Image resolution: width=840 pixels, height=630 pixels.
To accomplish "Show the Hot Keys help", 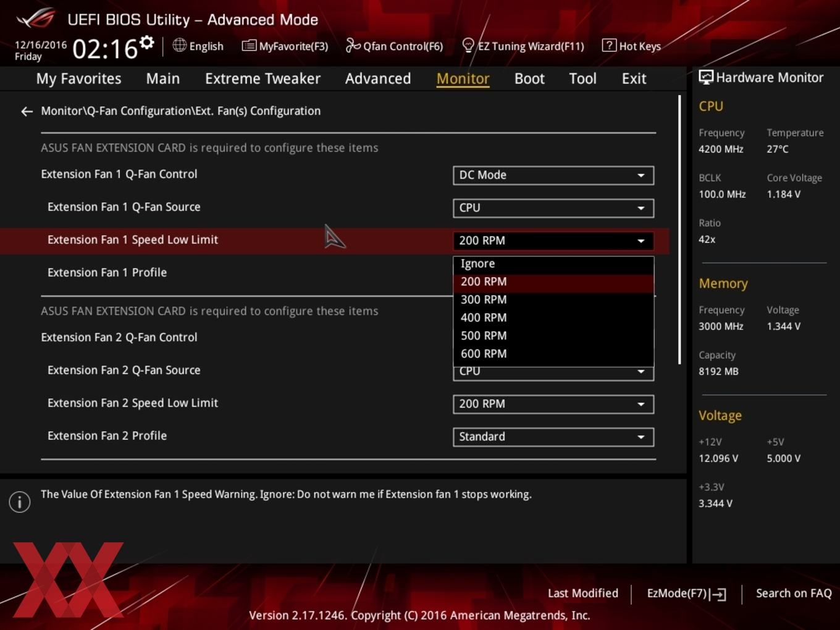I will [x=631, y=46].
